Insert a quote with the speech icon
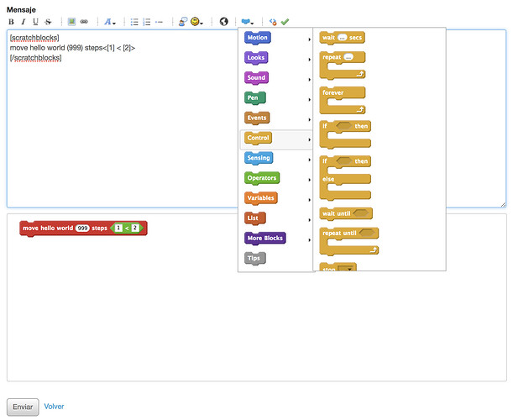 (183, 22)
